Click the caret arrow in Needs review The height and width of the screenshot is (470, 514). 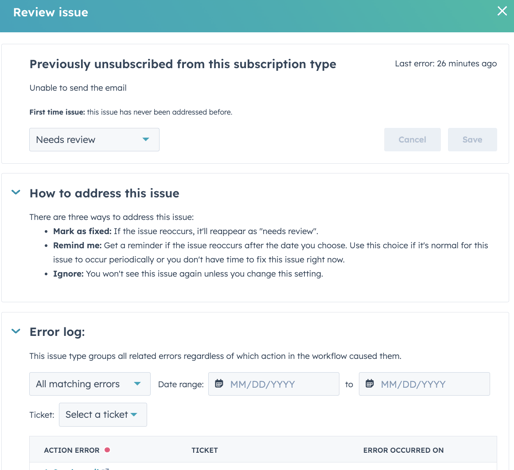[x=146, y=139]
